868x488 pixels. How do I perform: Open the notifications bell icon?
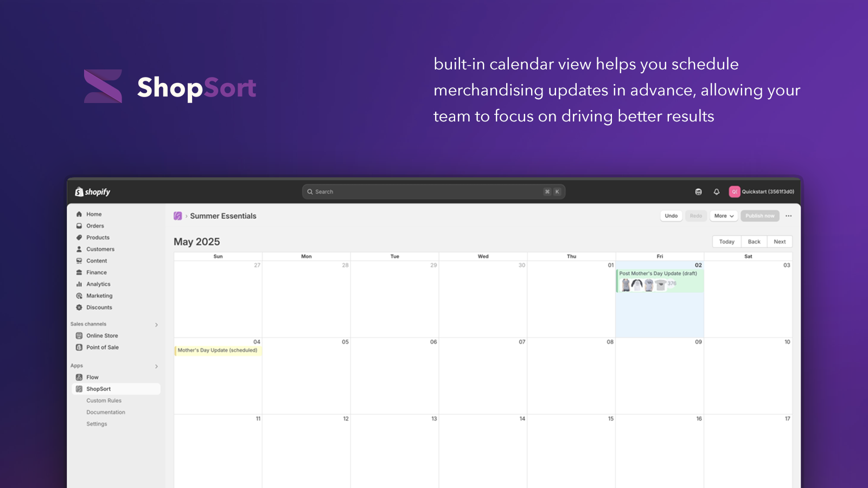point(716,192)
